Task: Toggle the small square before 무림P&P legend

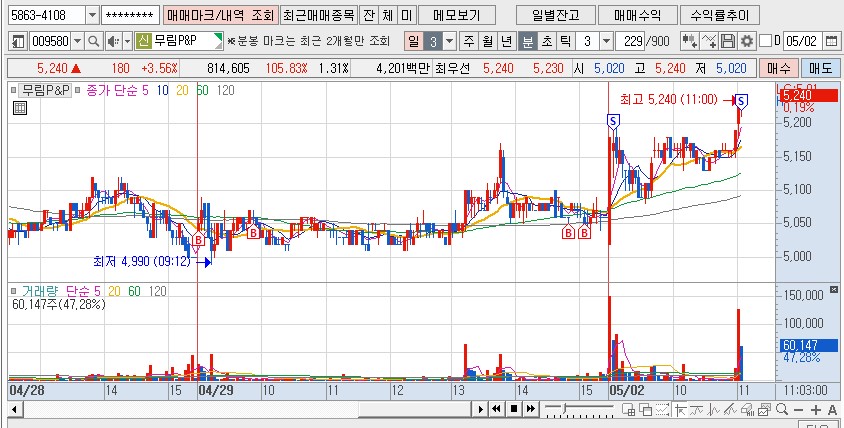Action: (13, 90)
